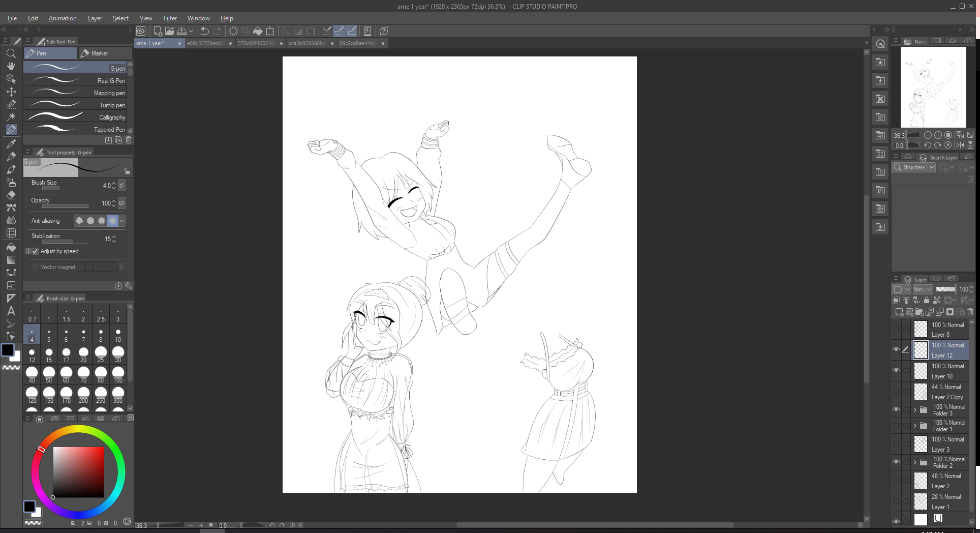Image resolution: width=980 pixels, height=533 pixels.
Task: Click the Save icon in toolbar
Action: point(181,31)
